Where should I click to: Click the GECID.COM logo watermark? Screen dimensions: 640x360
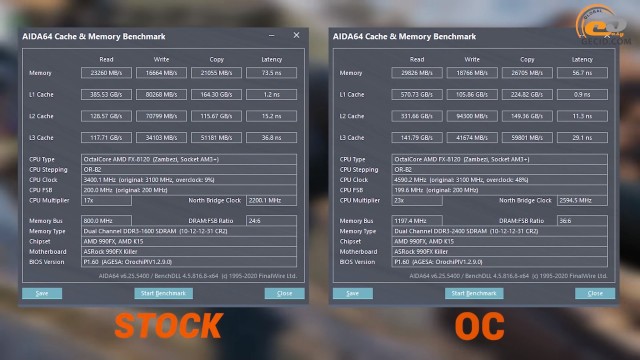(x=603, y=24)
